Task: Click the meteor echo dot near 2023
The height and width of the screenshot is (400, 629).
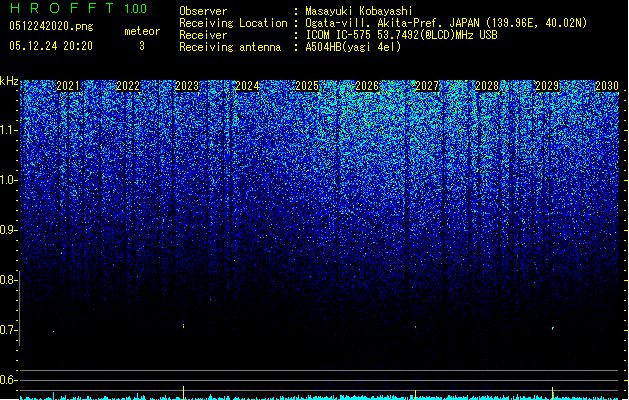Action: point(184,325)
